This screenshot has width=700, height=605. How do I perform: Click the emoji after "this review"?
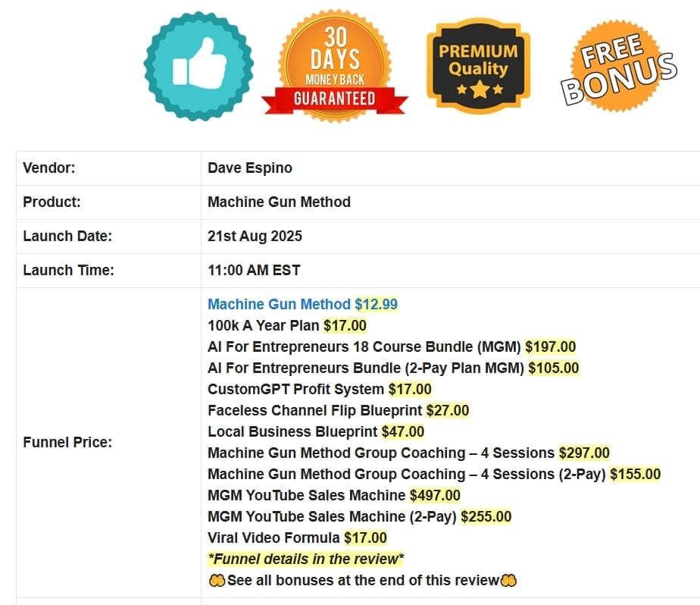click(x=509, y=581)
